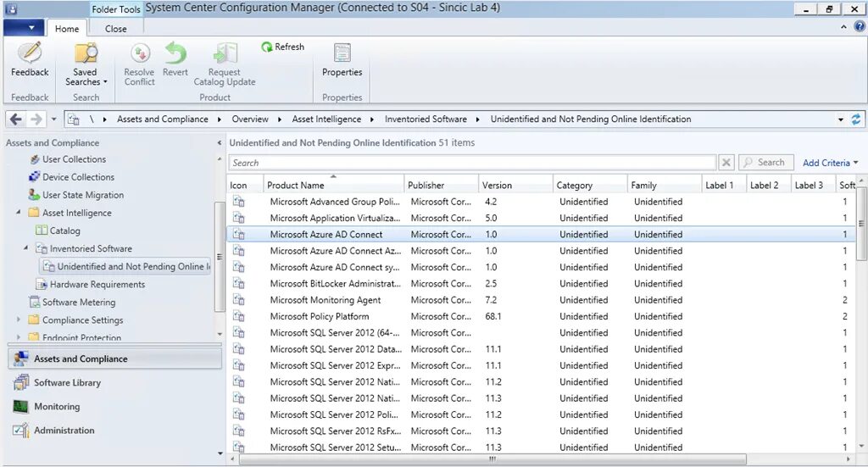Minimize the ribbon with the caret
Image resolution: width=868 pixels, height=467 pixels.
pyautogui.click(x=843, y=26)
